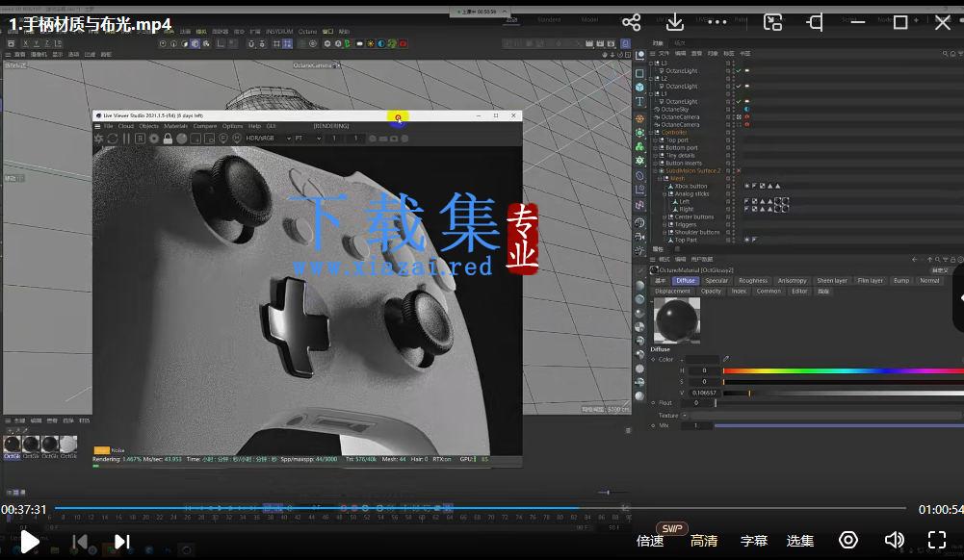Image resolution: width=964 pixels, height=560 pixels.
Task: Open the 选集 episode list
Action: click(800, 541)
